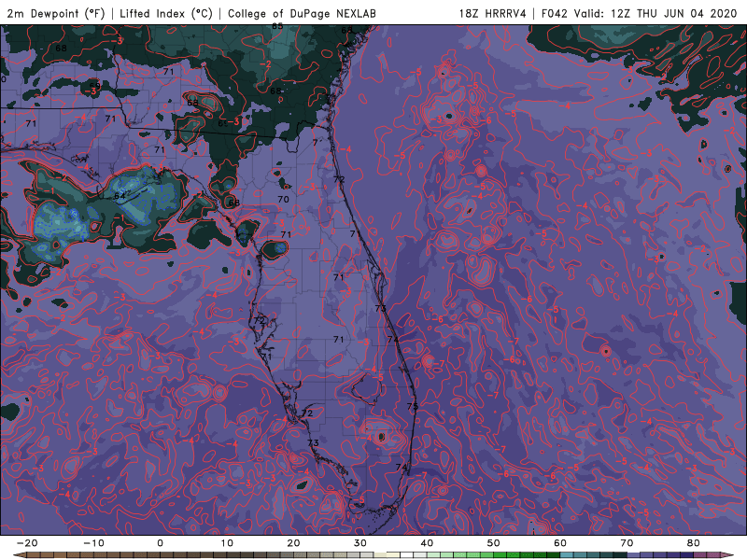Click the "-10" colorbar scale label
Screen dimensions: 747x560
[93, 543]
